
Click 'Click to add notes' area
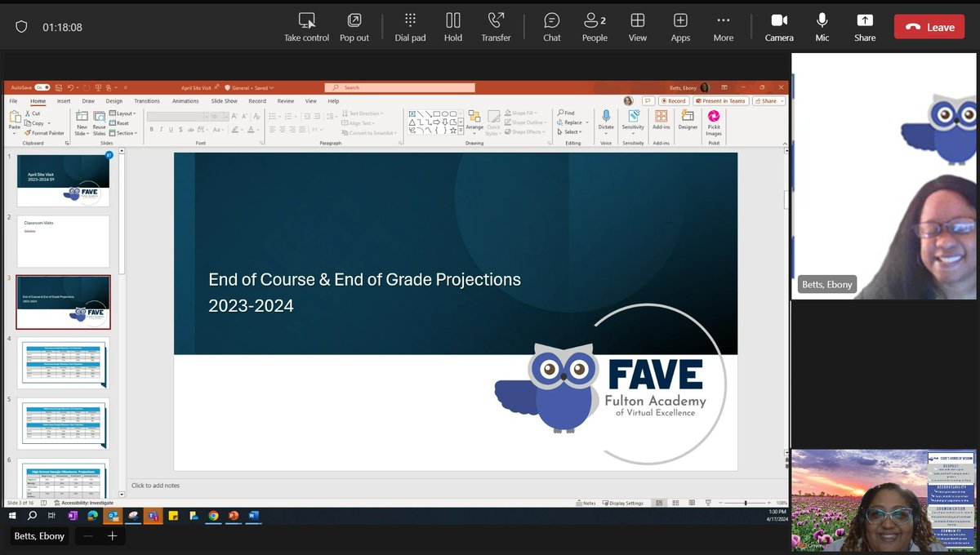coord(155,486)
